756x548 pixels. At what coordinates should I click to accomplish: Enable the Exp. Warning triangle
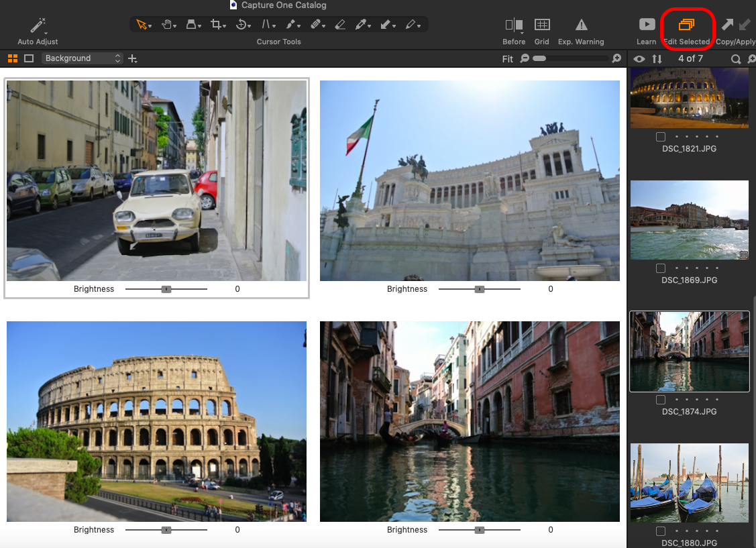click(x=581, y=25)
